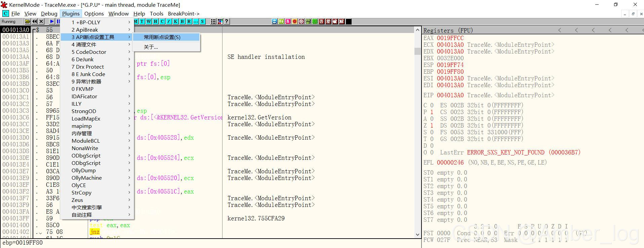Viewport: 644px width, 248px height.
Task: Select the EAX value 0019FFCC
Action: click(x=450, y=38)
